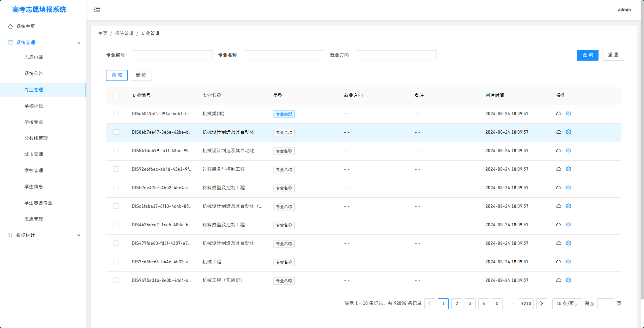The height and width of the screenshot is (328, 644).
Task: Click gear icon for 机械类(本) row
Action: pos(569,113)
